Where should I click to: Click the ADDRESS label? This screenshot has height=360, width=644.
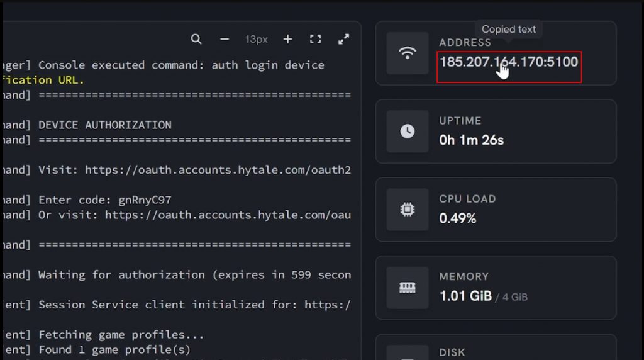click(x=465, y=42)
